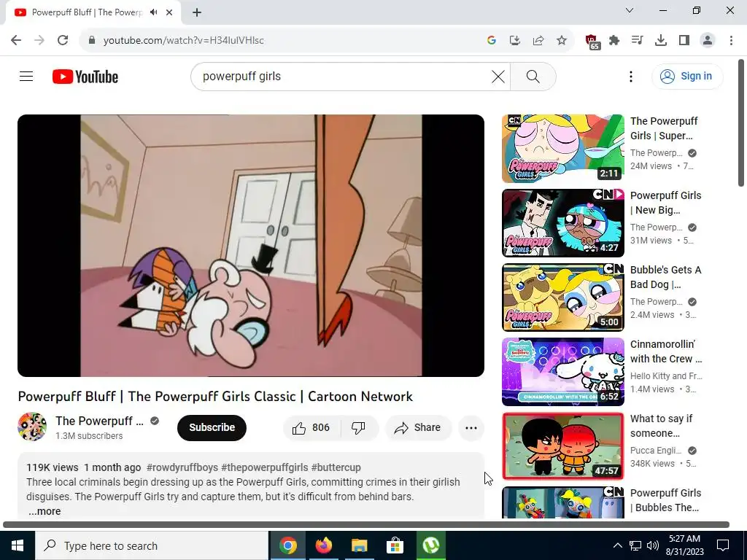
Task: Mute tab via speaker icon
Action: coord(153,12)
